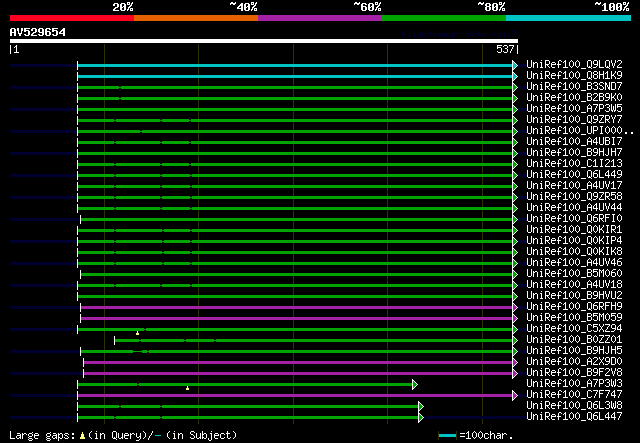Click the green alignment bar of B9HJH5

click(x=297, y=352)
